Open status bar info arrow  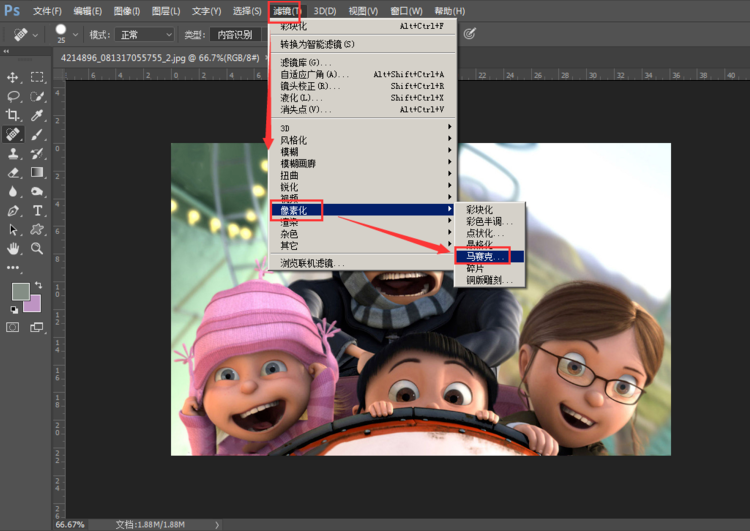(x=217, y=525)
